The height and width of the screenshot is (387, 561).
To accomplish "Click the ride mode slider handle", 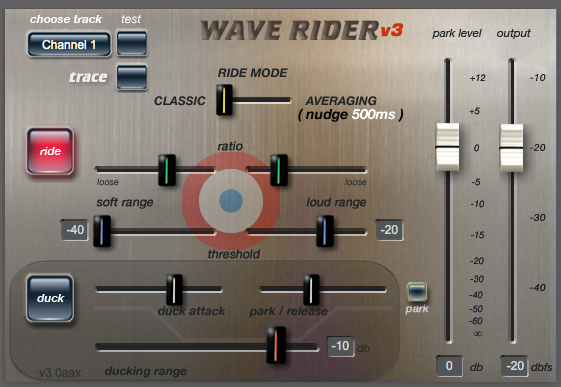I will (x=224, y=99).
